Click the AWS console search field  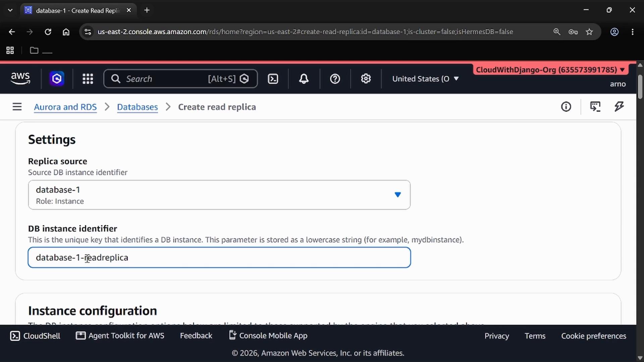click(x=180, y=79)
